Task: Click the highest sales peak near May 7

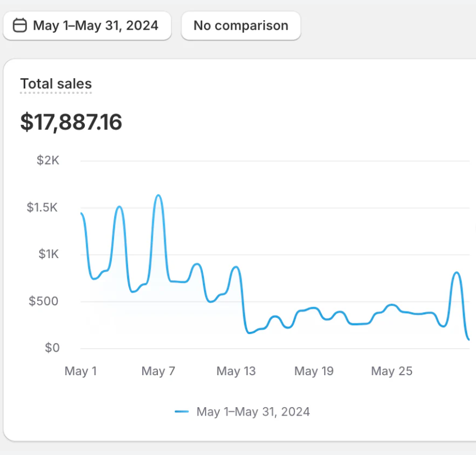Action: click(x=158, y=196)
